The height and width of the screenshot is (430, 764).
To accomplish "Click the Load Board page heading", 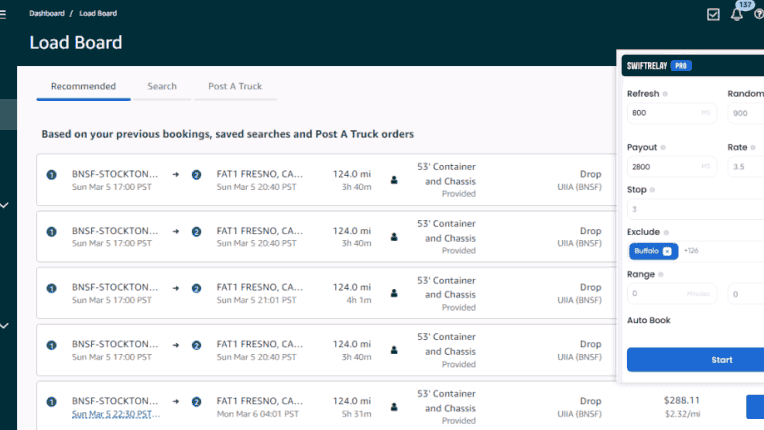I will pos(76,42).
